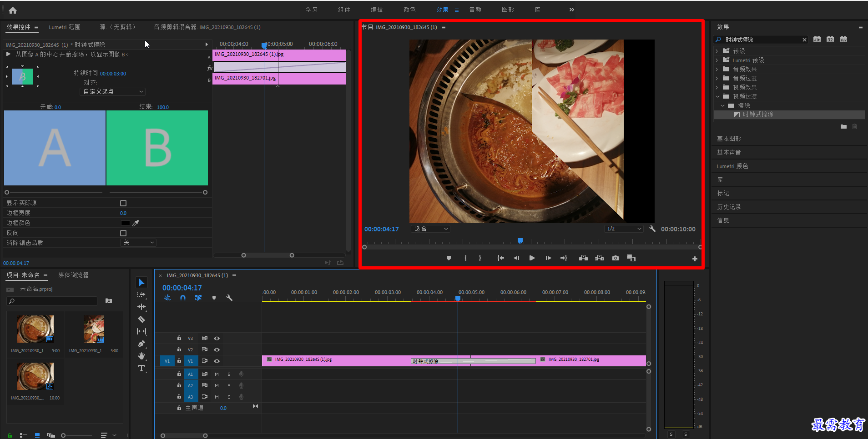Step back one frame

[516, 258]
